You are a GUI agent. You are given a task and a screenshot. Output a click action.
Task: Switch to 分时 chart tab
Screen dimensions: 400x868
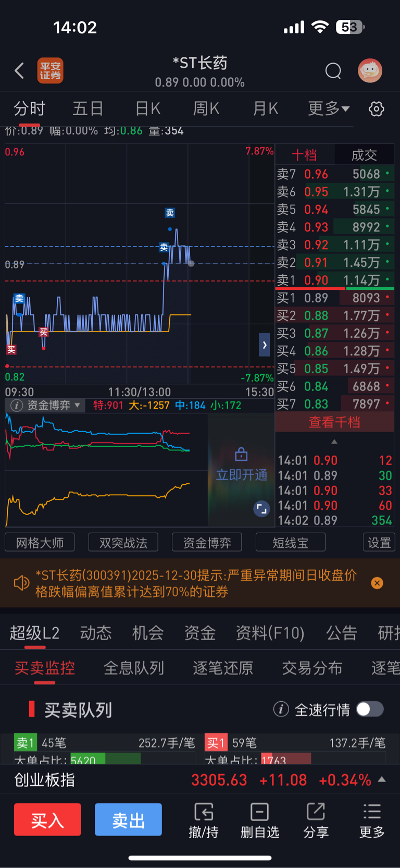pos(30,108)
